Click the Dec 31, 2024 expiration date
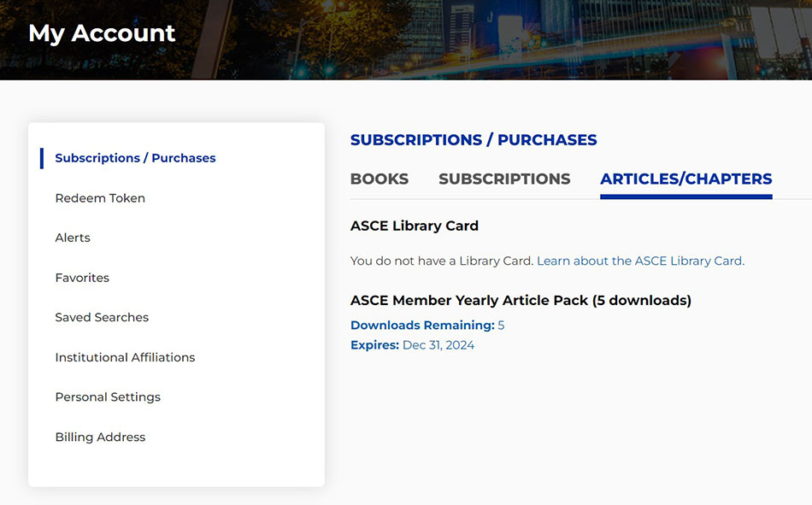Viewport: 812px width, 505px height. pos(438,344)
